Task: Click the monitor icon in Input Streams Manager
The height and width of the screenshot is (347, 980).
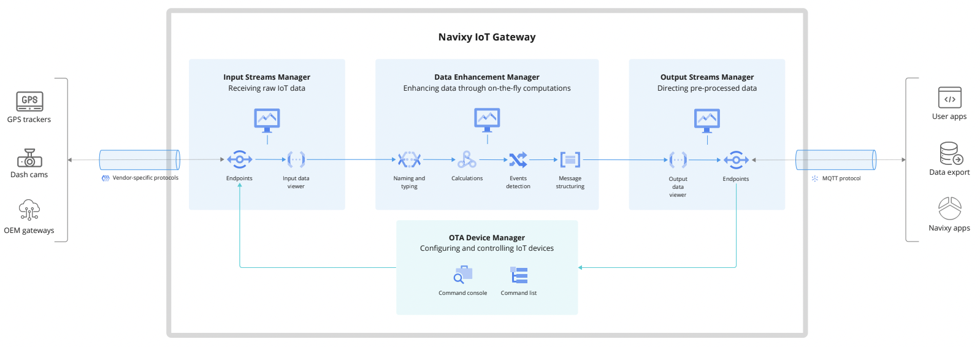Action: coord(267,120)
